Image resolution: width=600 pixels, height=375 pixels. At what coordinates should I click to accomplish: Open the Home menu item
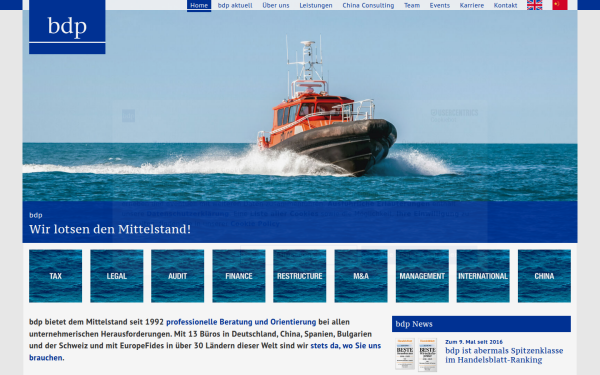click(x=199, y=5)
